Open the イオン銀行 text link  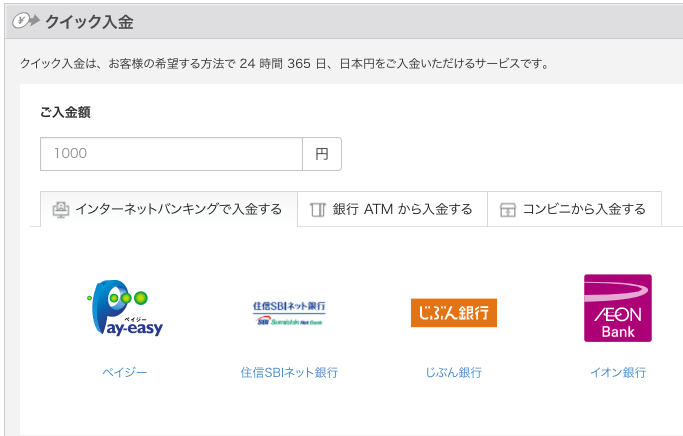[618, 372]
